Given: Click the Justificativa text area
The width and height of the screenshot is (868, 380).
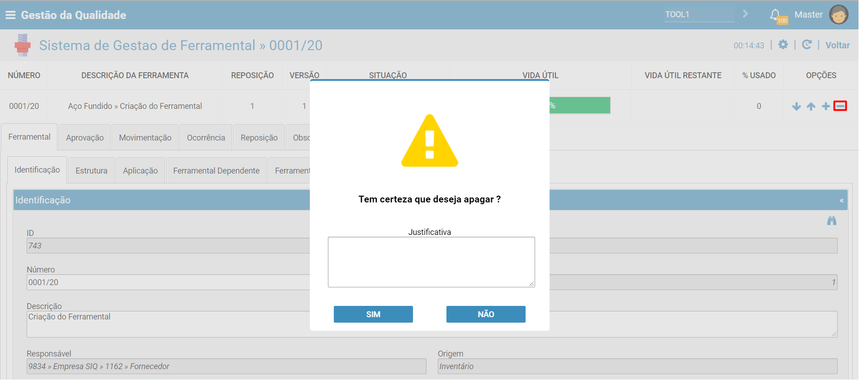Looking at the screenshot, I should coord(432,262).
